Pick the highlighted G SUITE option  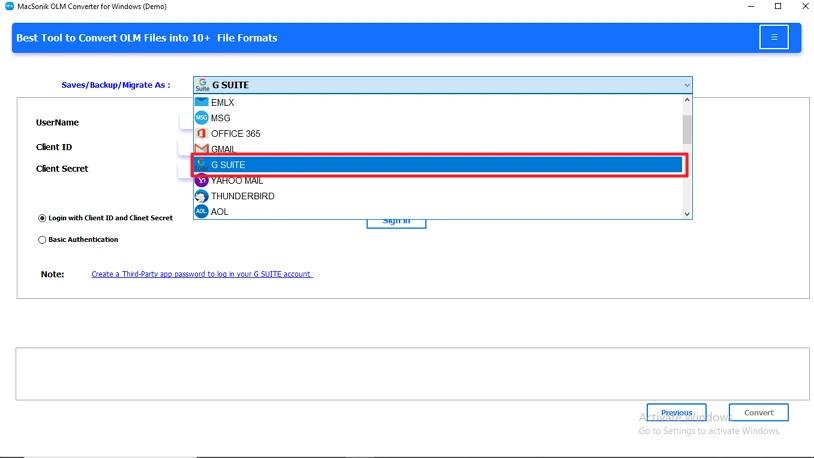click(x=438, y=165)
